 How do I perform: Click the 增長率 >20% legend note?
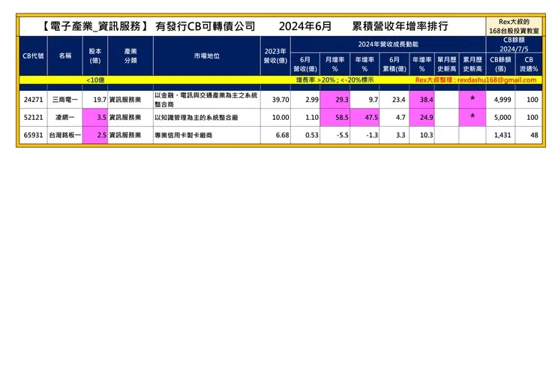pyautogui.click(x=334, y=80)
